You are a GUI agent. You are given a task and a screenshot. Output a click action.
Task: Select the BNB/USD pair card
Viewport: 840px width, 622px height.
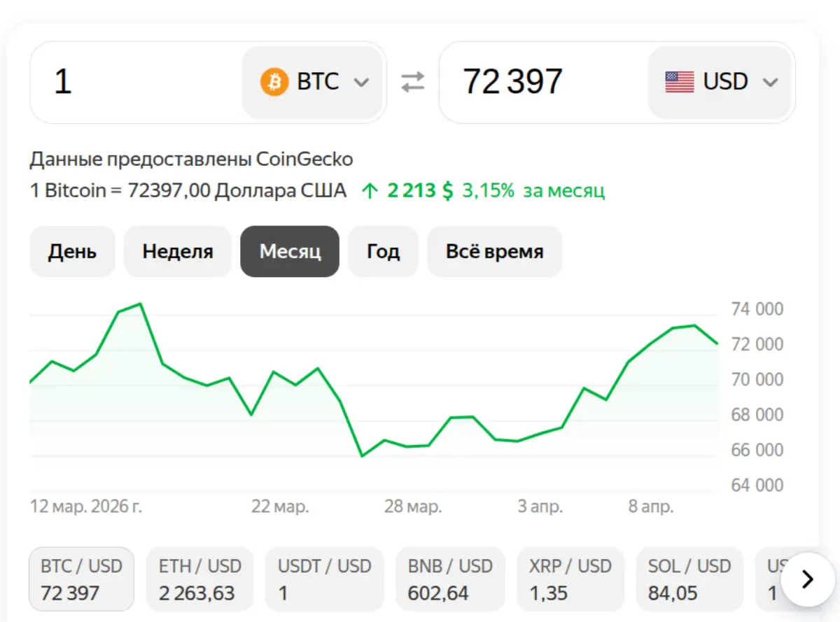449,579
